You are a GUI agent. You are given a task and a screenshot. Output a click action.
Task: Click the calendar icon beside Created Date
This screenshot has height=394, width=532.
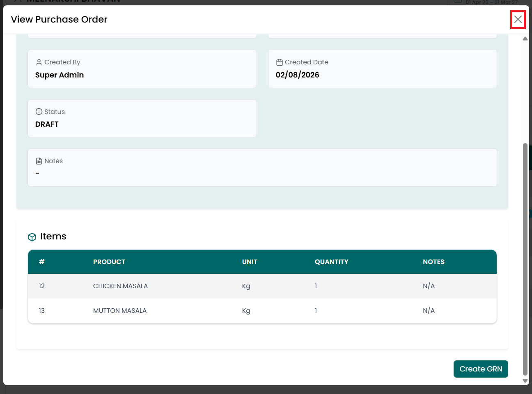280,62
